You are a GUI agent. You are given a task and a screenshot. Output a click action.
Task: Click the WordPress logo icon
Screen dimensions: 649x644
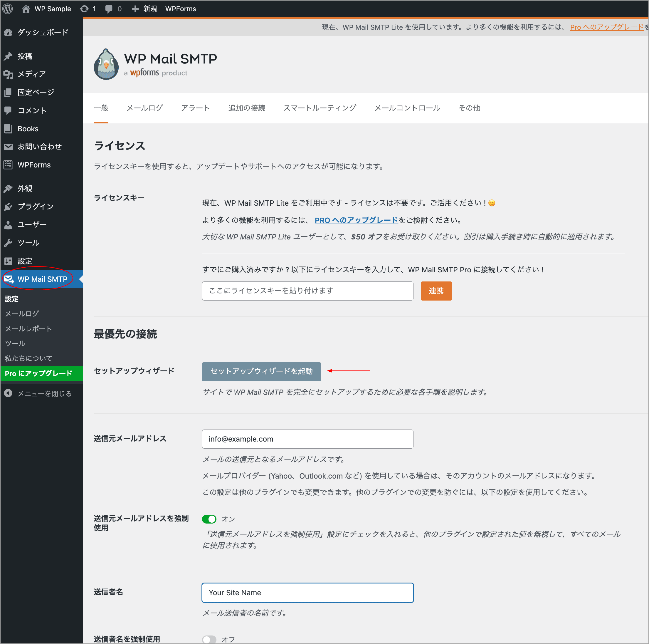[x=8, y=9]
